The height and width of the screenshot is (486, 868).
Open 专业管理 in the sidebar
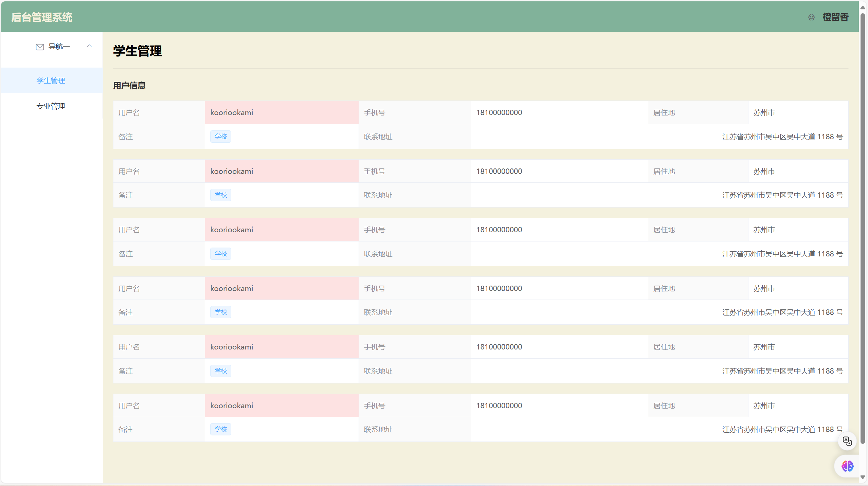51,106
